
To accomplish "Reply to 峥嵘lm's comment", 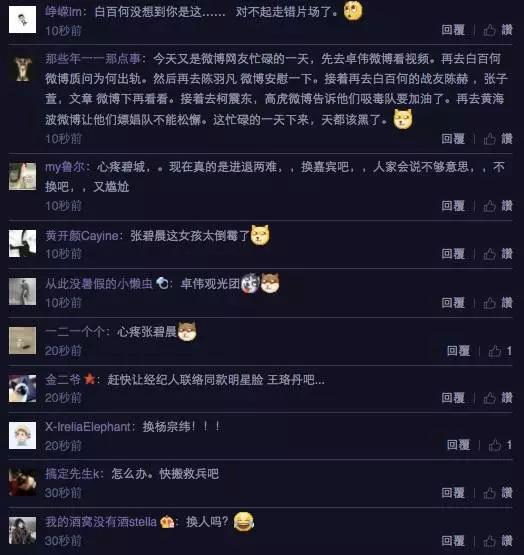I will coord(453,30).
